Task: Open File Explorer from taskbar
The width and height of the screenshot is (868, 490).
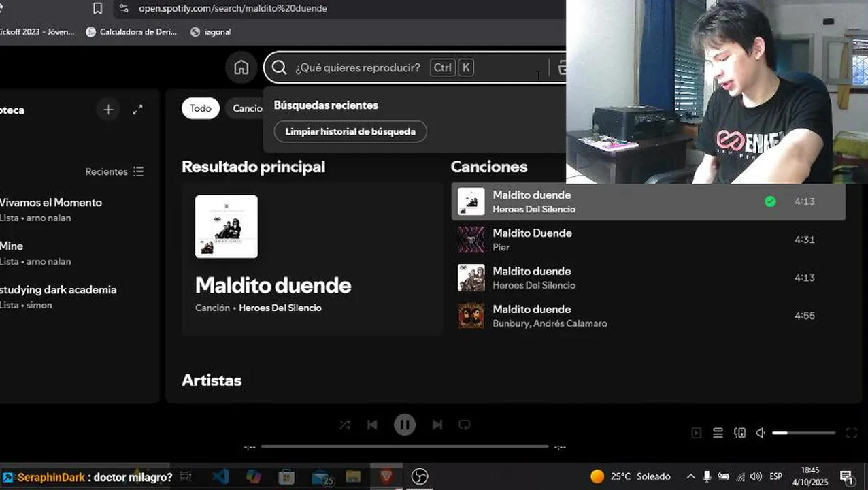Action: (353, 476)
